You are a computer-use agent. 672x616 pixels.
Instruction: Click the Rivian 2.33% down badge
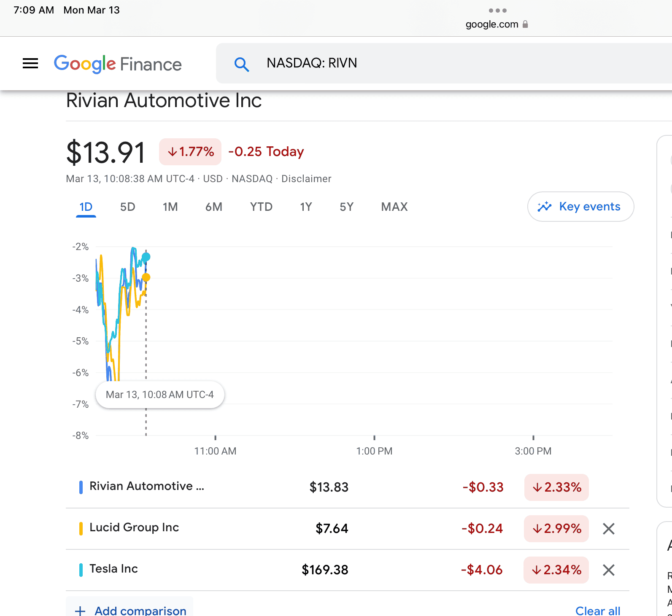click(556, 487)
